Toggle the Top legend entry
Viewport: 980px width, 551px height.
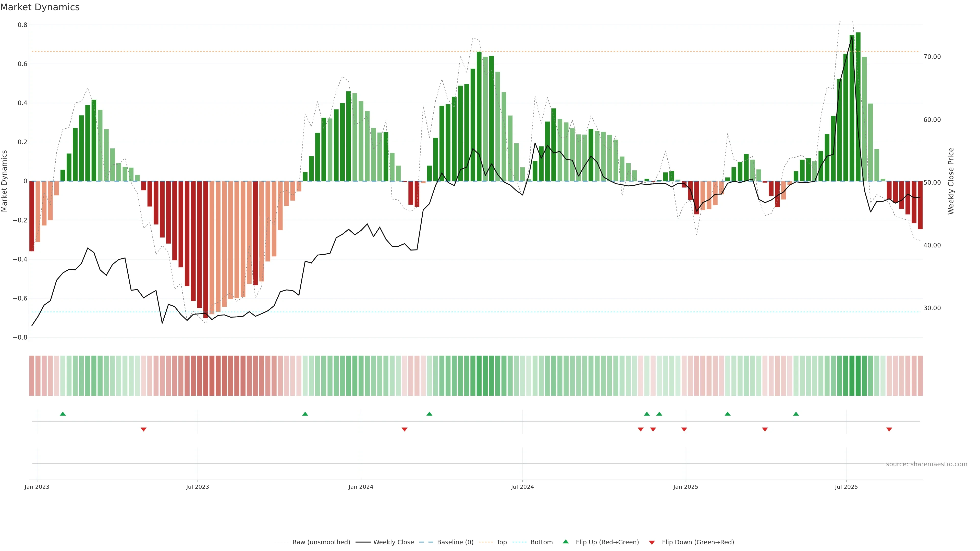pyautogui.click(x=501, y=542)
